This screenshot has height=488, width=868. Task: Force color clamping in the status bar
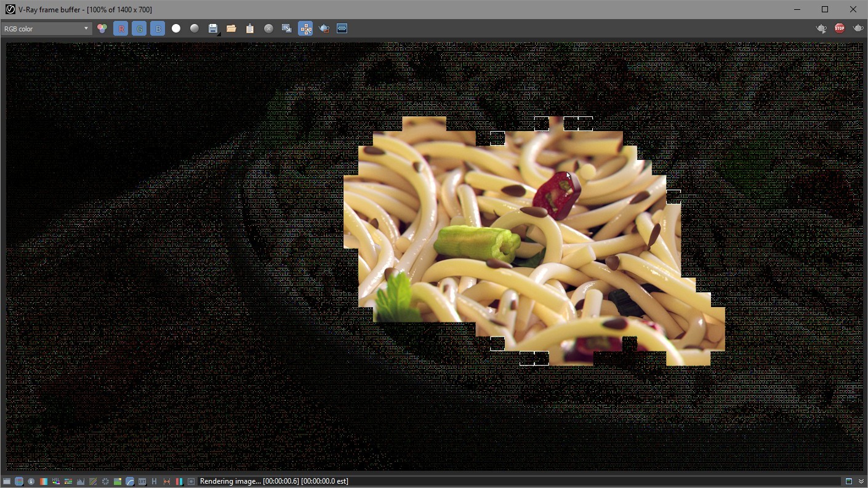[19, 481]
